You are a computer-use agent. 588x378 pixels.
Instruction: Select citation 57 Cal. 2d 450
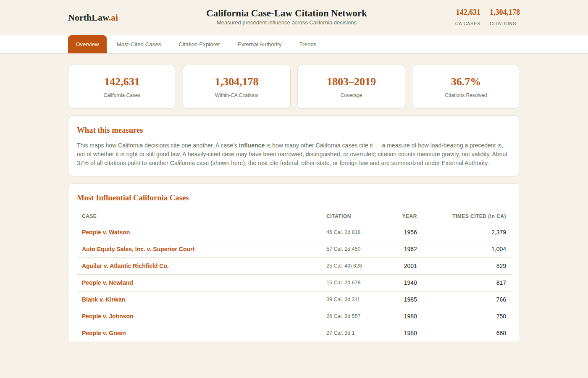point(344,249)
